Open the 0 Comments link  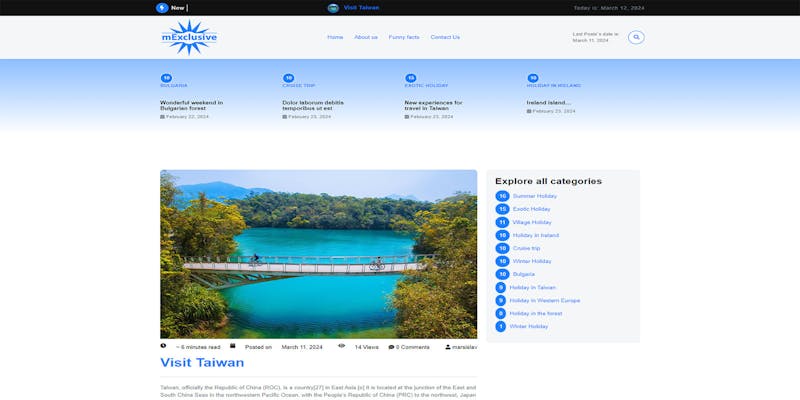(413, 347)
